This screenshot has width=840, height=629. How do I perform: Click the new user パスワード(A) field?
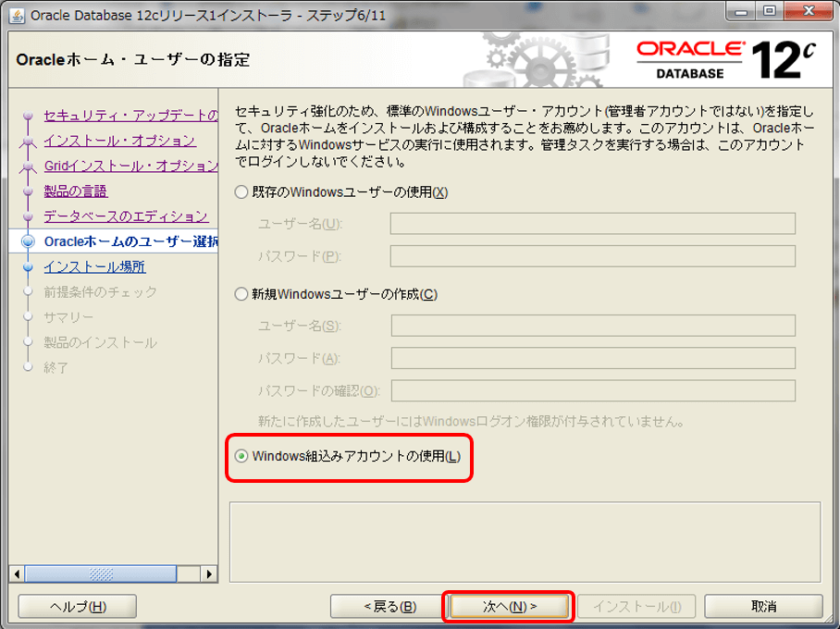[x=593, y=358]
